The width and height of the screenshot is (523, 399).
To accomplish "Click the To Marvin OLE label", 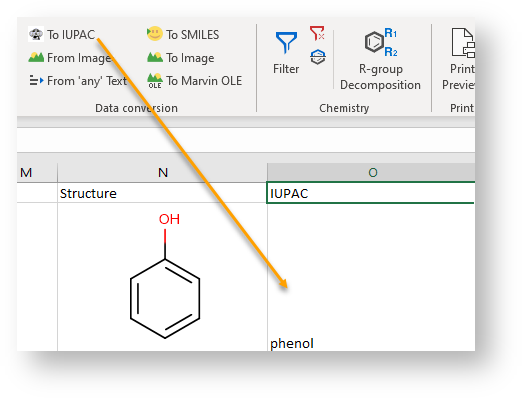I will (204, 81).
